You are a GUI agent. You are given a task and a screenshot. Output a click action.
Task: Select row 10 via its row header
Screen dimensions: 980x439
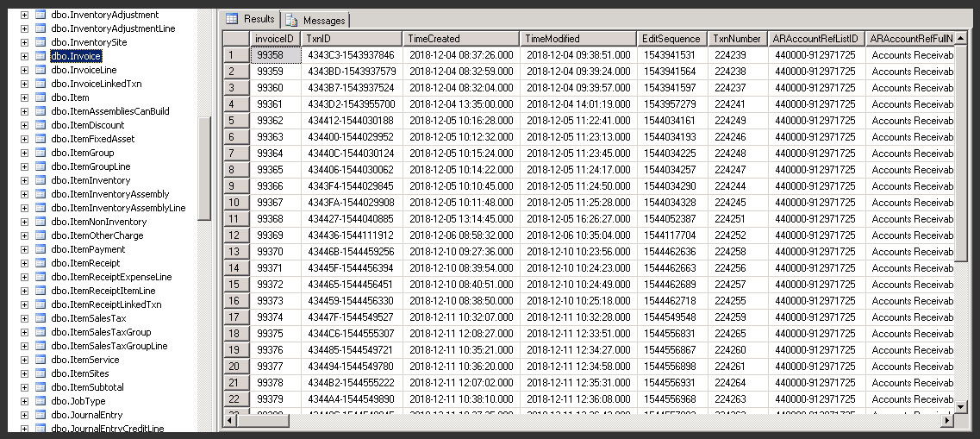pyautogui.click(x=234, y=203)
